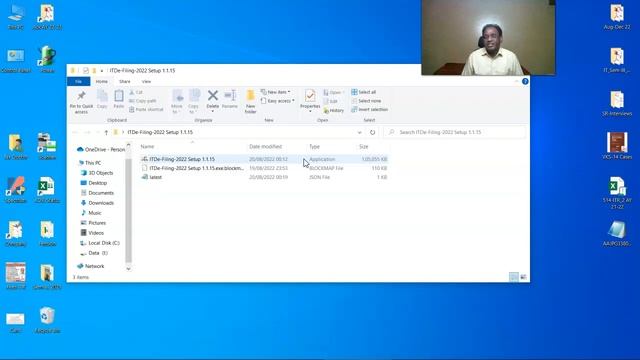Viewport: 640px width, 360px height.
Task: Collapse the ribbon with the chevron
Action: click(516, 82)
